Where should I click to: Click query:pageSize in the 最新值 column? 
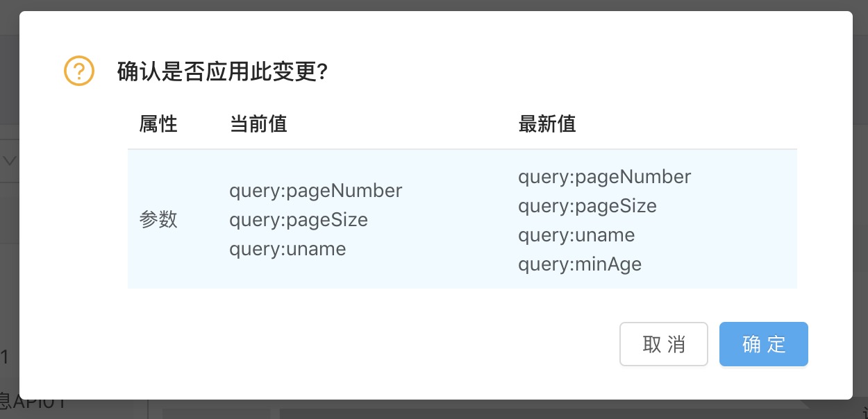pyautogui.click(x=587, y=206)
